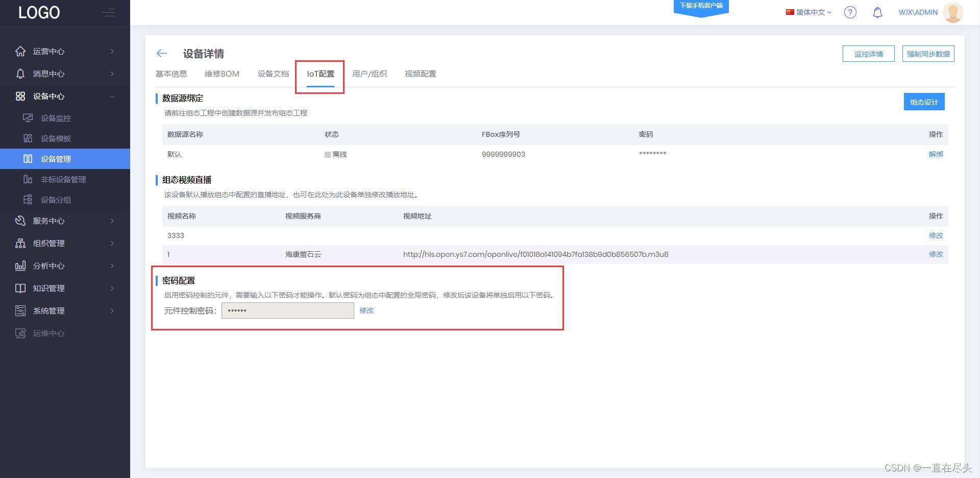
Task: Click the LOGO in the top left
Action: click(x=39, y=12)
